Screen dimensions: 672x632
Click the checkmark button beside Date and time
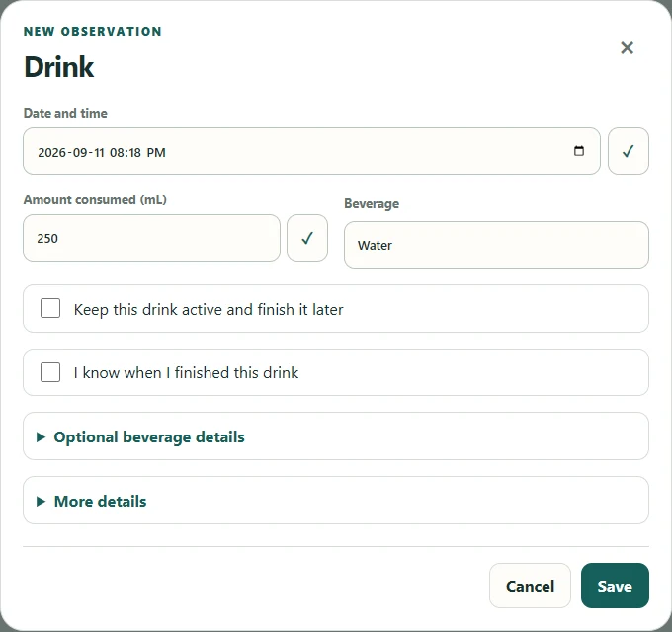pyautogui.click(x=628, y=151)
